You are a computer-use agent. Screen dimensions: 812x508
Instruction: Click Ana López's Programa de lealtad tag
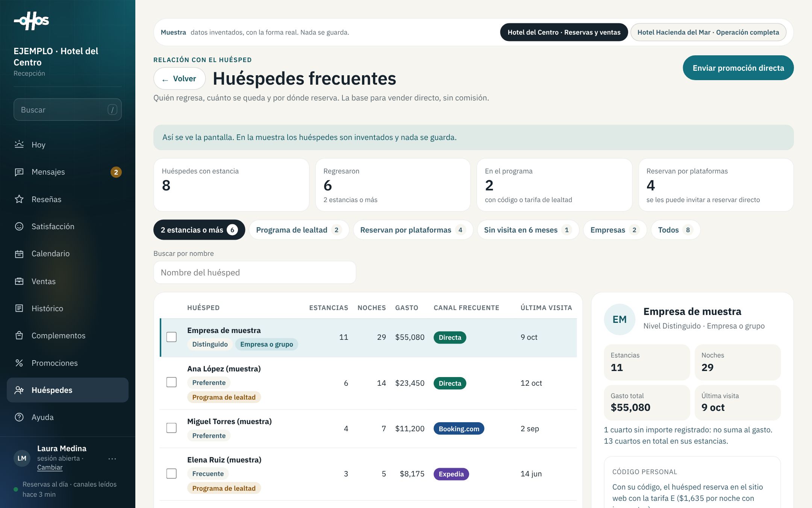tap(224, 397)
